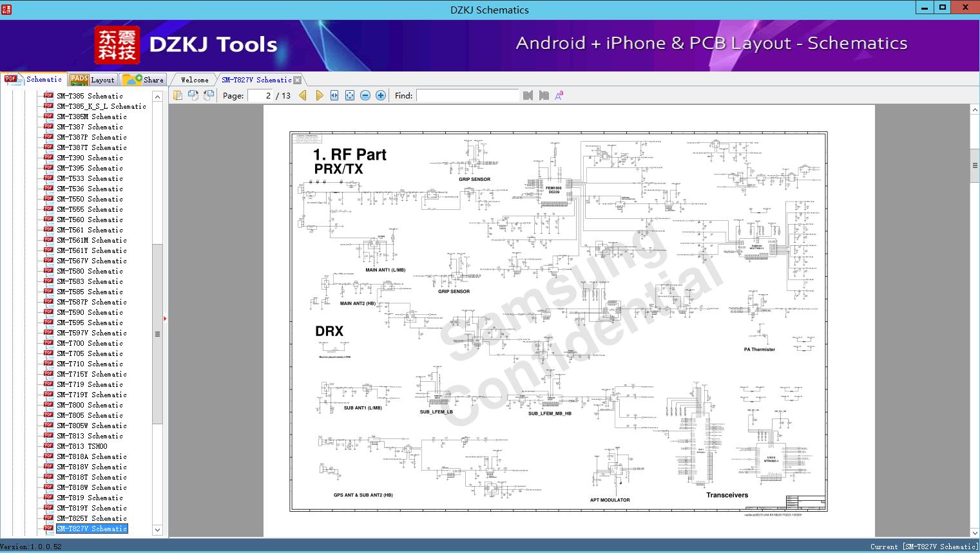
Task: Select SM-T385M Schematic in the list
Action: [91, 117]
